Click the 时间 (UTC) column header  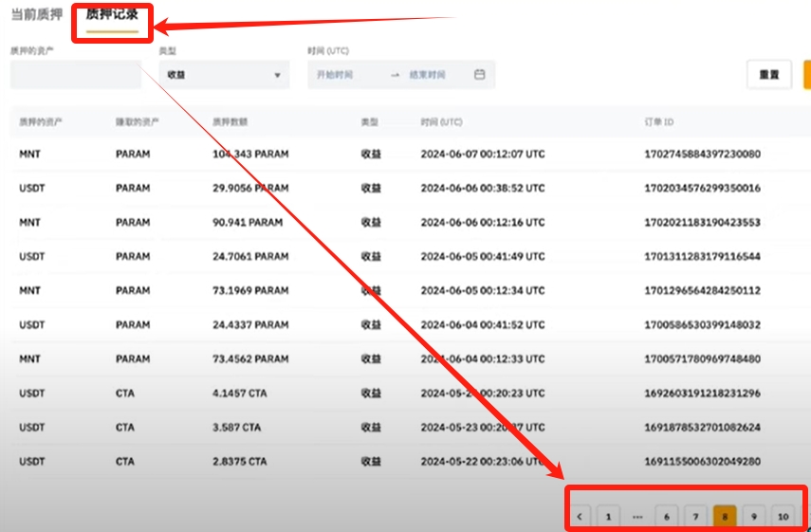pos(441,122)
